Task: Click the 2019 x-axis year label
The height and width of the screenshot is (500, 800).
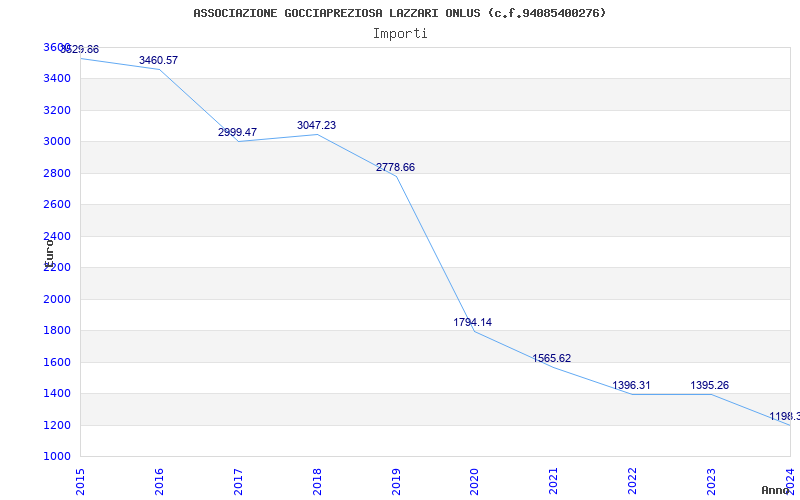Action: 396,482
